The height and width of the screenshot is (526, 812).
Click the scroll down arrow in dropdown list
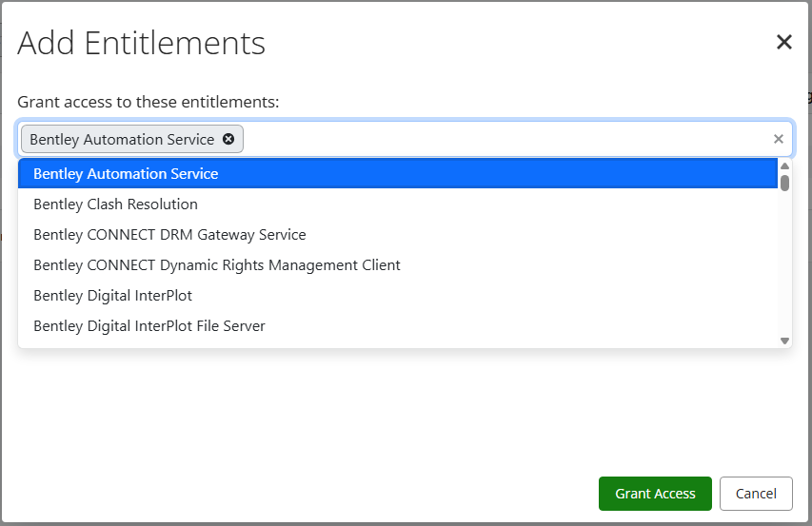(784, 341)
